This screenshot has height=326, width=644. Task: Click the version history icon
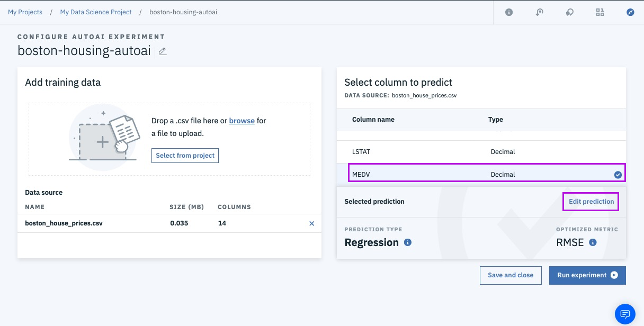click(x=539, y=12)
